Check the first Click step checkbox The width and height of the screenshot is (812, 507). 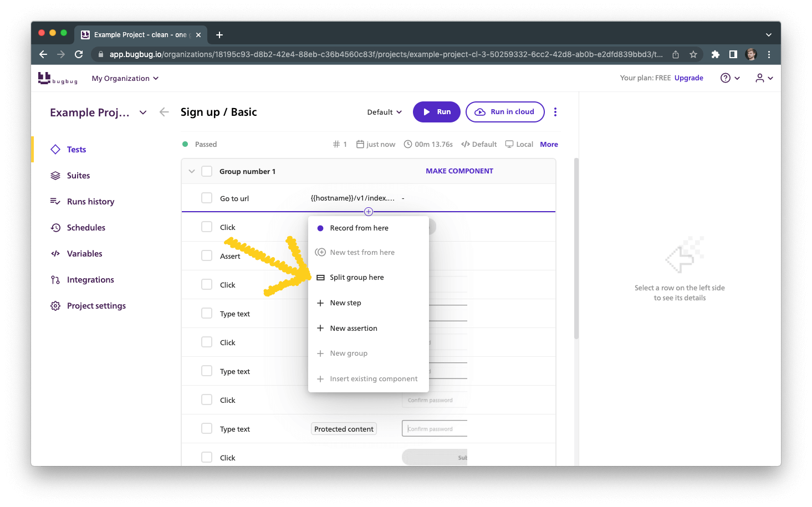[207, 227]
